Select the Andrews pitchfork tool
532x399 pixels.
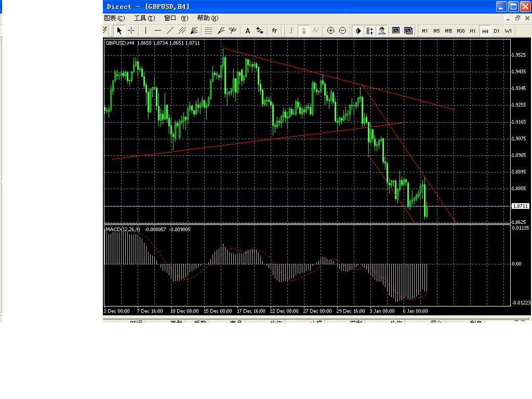point(233,31)
